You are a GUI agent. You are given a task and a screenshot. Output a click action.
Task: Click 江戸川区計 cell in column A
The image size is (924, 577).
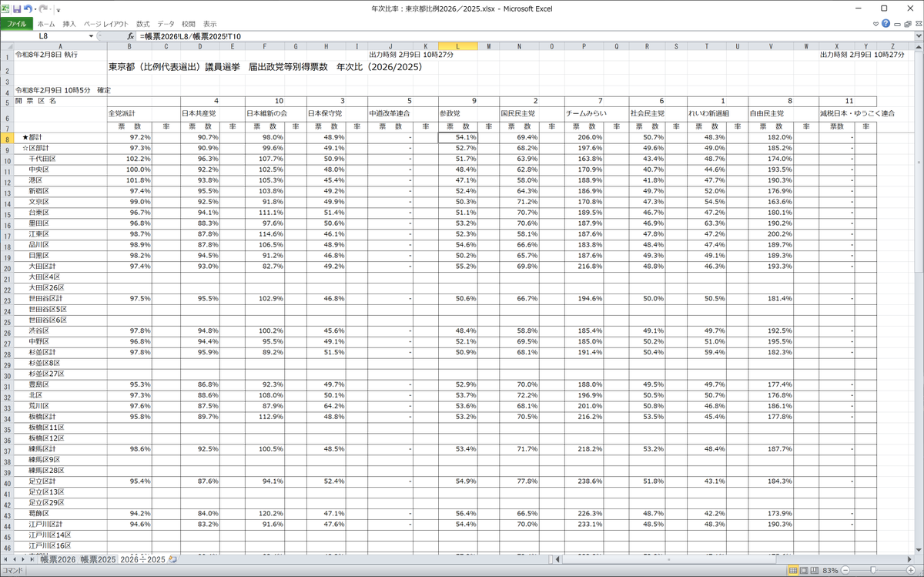click(60, 524)
